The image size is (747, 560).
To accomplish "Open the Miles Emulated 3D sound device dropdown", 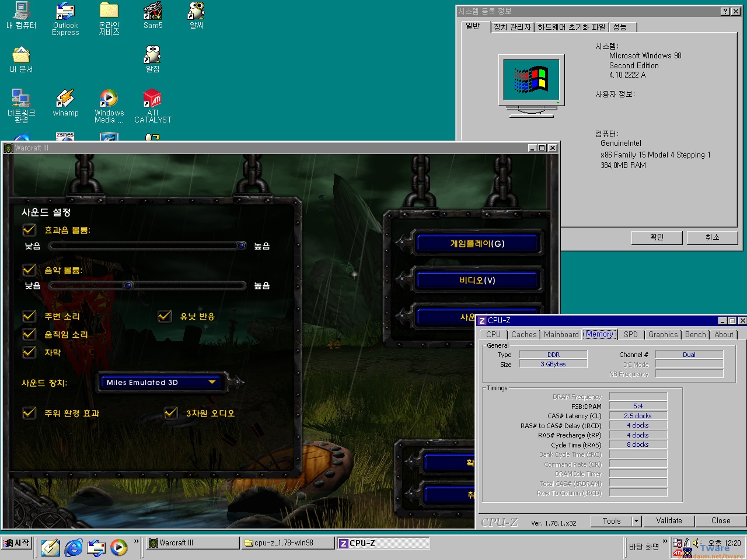I will tap(161, 383).
